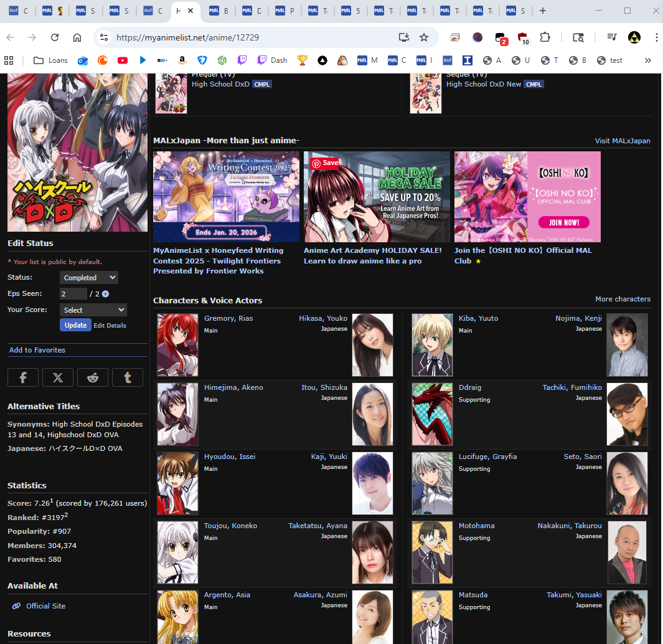The image size is (663, 644).
Task: Open the Status dropdown showing Completed
Action: click(x=89, y=278)
